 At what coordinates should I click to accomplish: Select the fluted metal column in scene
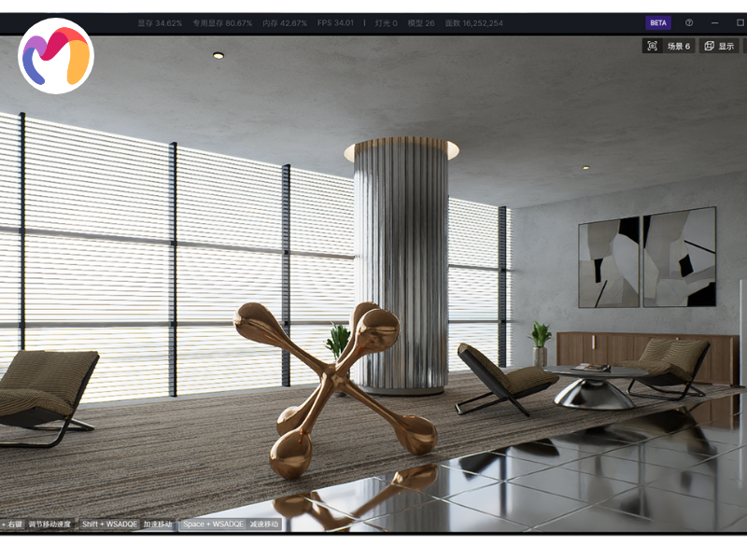point(401,261)
